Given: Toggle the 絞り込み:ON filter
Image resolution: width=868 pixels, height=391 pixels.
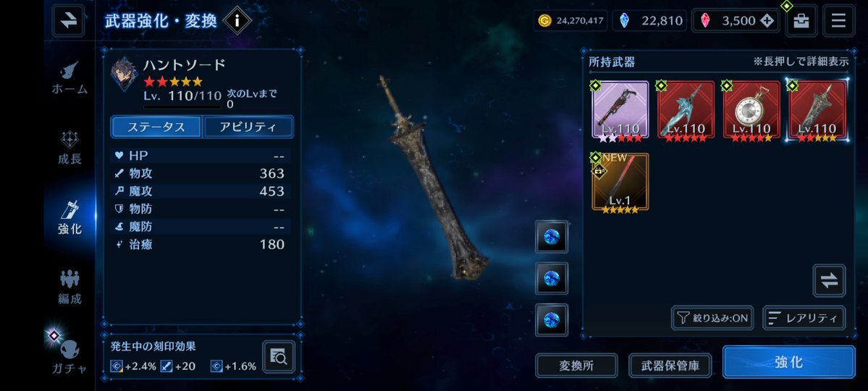Looking at the screenshot, I should tap(712, 318).
